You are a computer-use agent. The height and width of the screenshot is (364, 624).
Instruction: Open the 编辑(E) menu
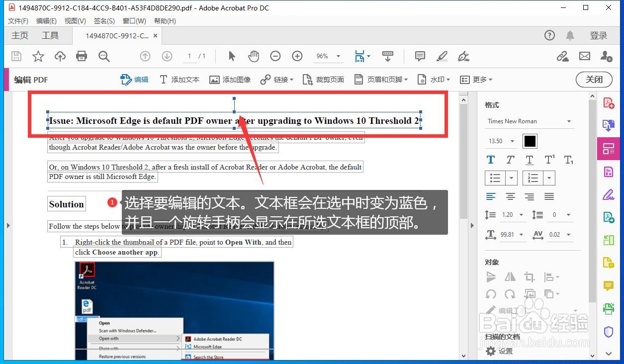(46, 21)
